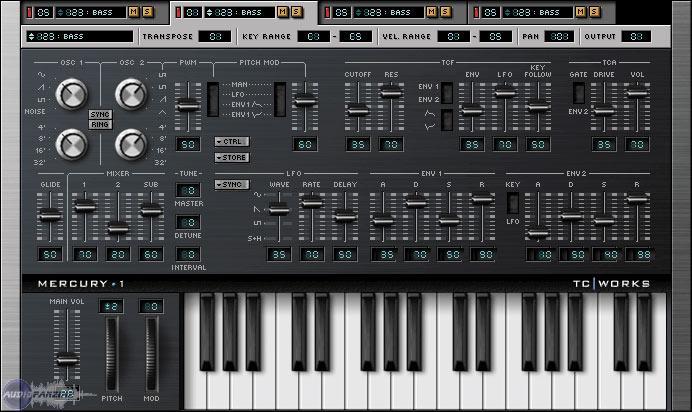
Task: Switch to the fourth part tab
Action: point(541,12)
